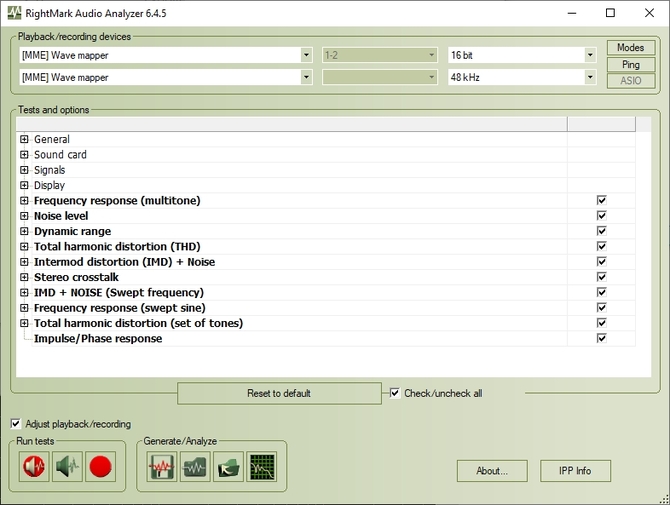This screenshot has height=505, width=670.
Task: Disable the Stereo crosstalk test
Action: coord(602,277)
